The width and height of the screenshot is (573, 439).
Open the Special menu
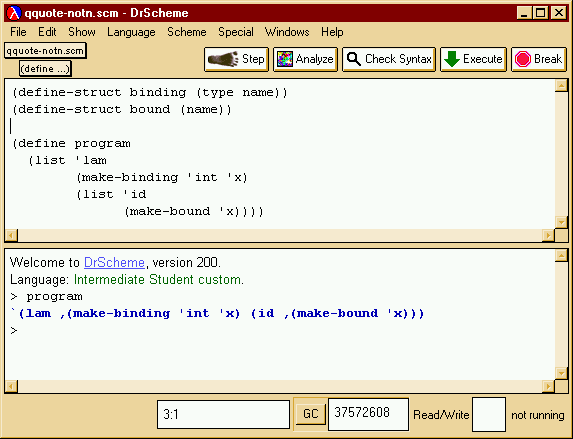(236, 32)
